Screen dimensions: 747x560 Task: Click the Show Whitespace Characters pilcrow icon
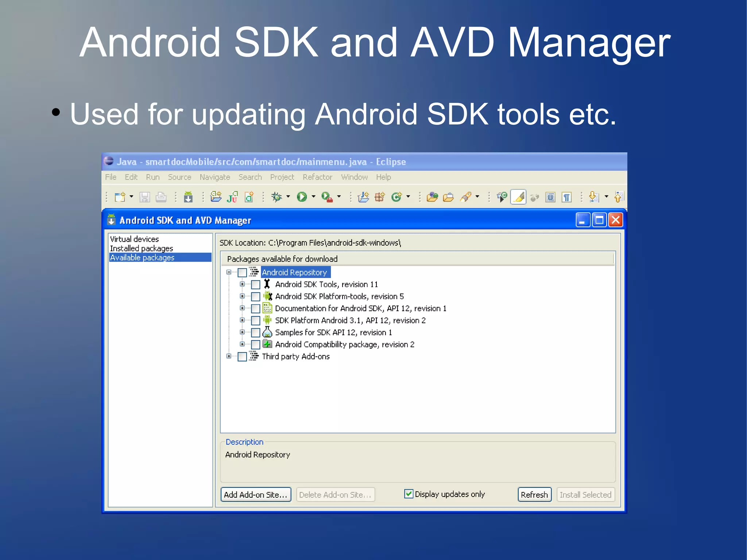[x=566, y=197]
